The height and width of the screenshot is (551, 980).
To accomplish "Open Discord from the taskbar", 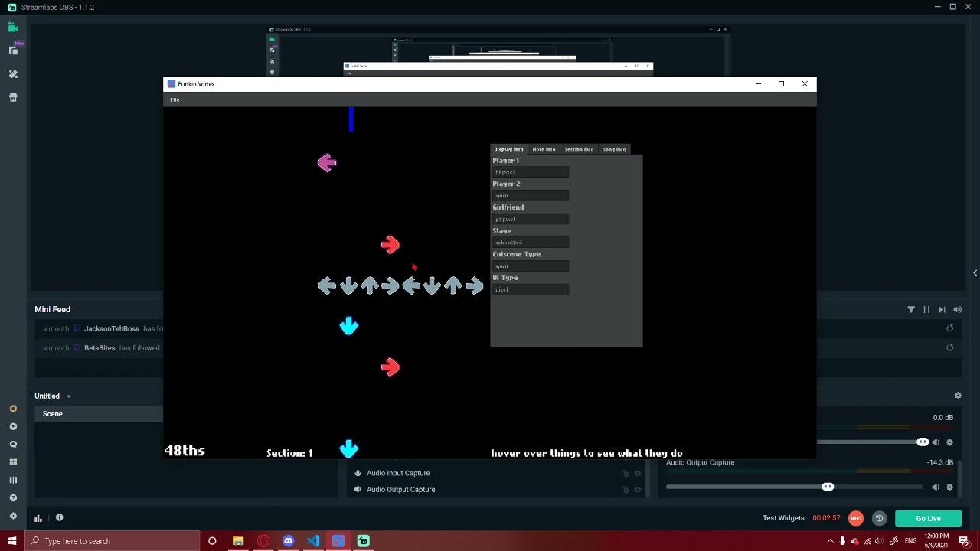I will click(x=288, y=541).
